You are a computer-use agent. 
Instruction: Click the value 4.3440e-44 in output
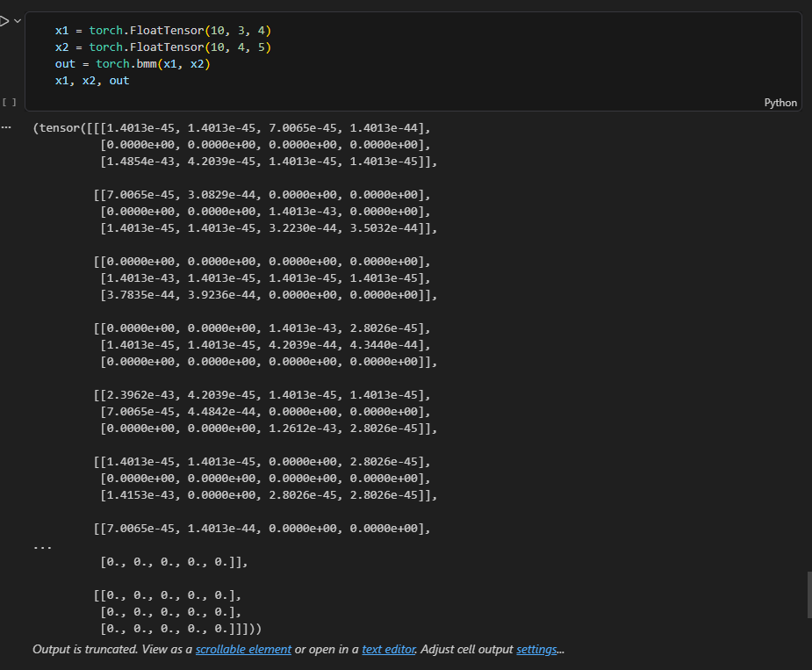pyautogui.click(x=384, y=344)
